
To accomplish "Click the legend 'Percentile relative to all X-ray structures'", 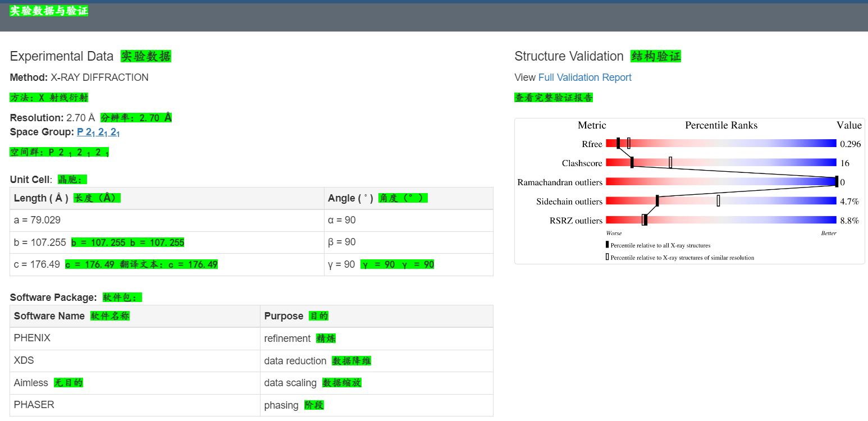I will 660,245.
